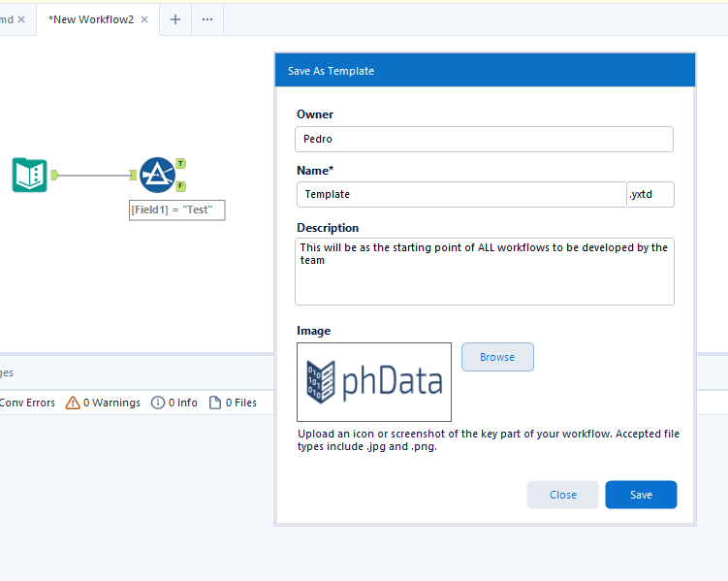The height and width of the screenshot is (581, 728).
Task: Click the phData image preview thumbnail
Action: click(x=374, y=381)
